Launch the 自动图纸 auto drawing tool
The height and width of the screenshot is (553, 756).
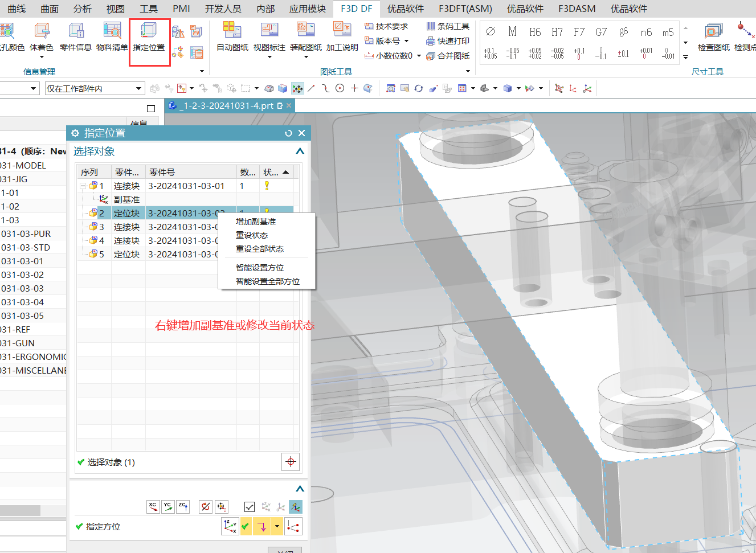tap(232, 37)
